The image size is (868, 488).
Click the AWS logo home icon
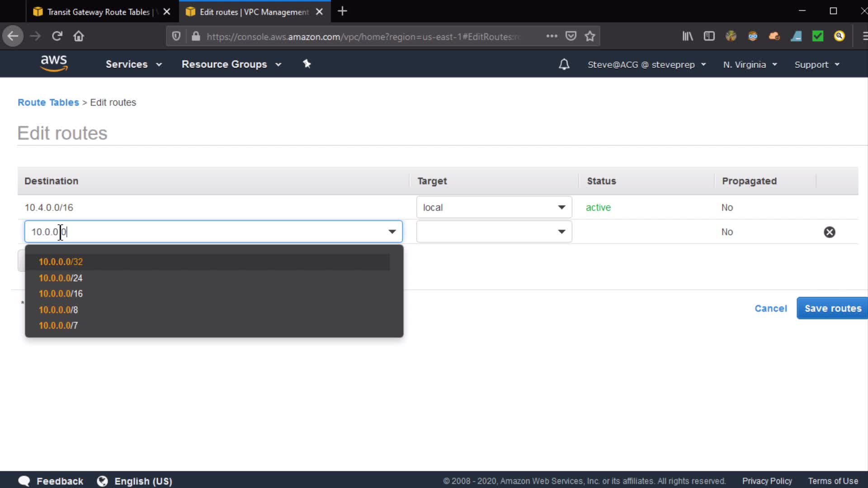pyautogui.click(x=54, y=64)
